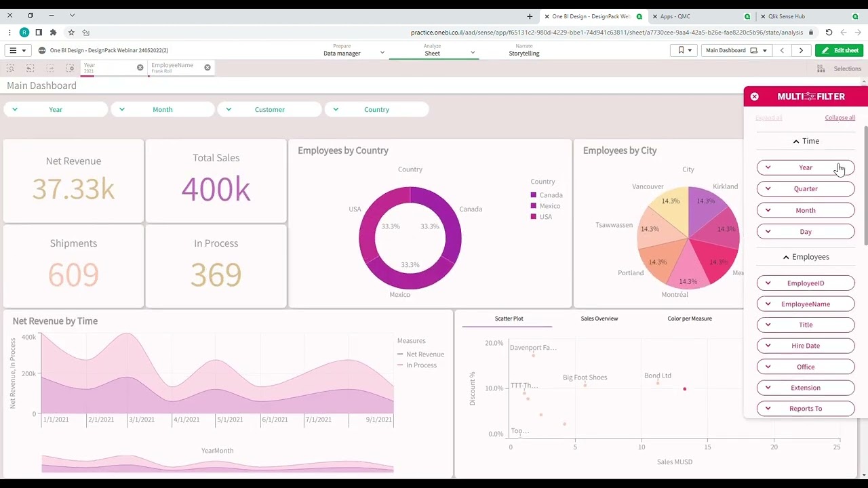Click the Multi Filter panel scrollbar
The image size is (868, 488).
pyautogui.click(x=865, y=185)
